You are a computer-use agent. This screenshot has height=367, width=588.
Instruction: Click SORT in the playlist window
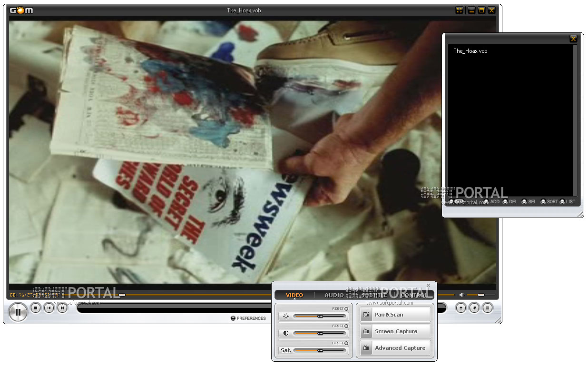coord(549,202)
